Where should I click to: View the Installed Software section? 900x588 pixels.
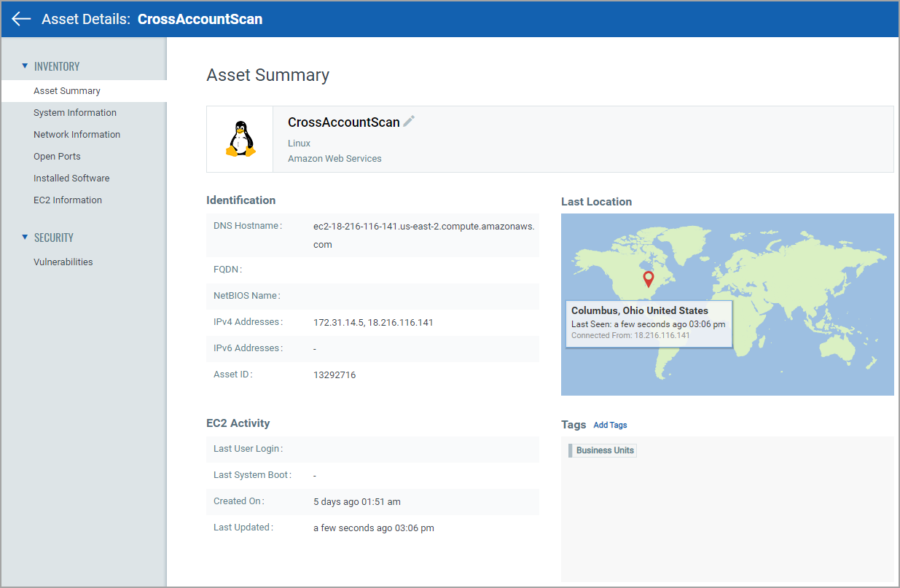(71, 179)
